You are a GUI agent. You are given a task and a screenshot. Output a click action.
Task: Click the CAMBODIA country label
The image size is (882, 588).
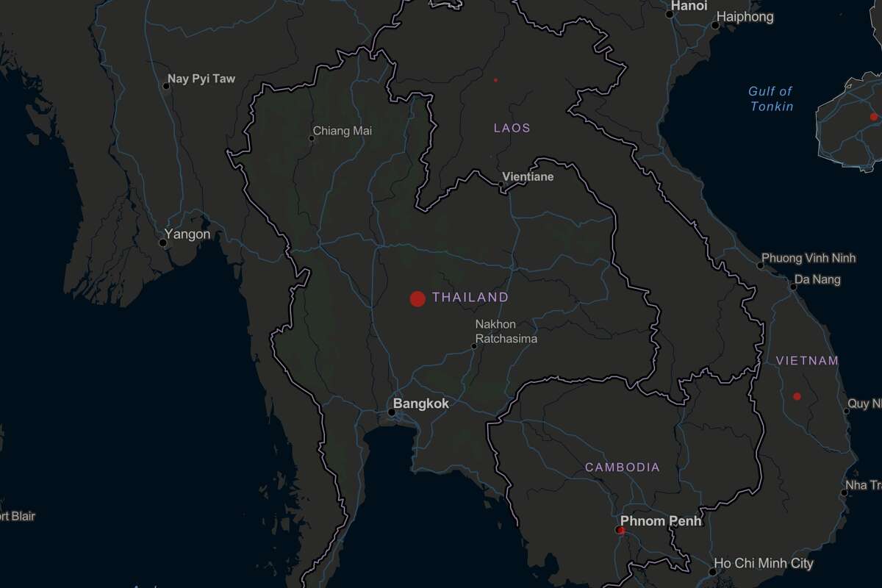click(623, 467)
